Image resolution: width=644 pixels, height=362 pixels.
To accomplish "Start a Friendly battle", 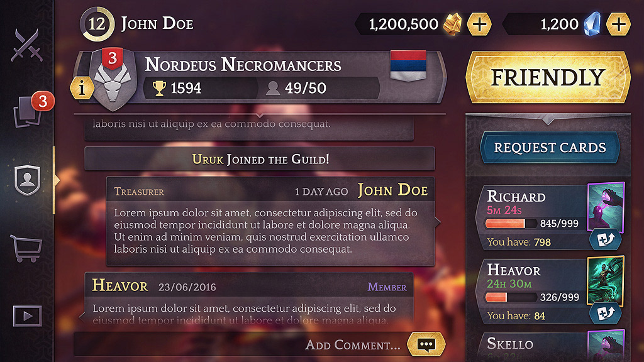I will point(548,77).
